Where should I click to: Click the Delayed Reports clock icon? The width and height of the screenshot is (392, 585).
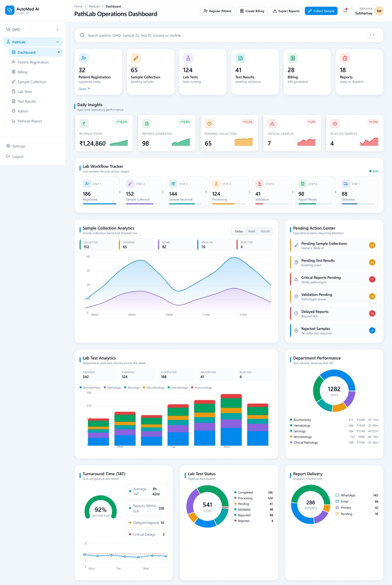[x=296, y=314]
